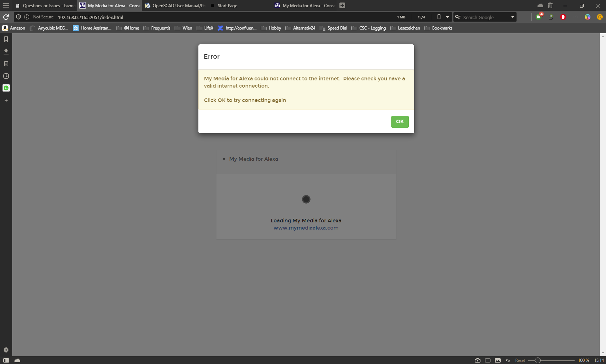606x364 pixels.
Task: Open the WhatsApp web panel
Action: point(6,88)
